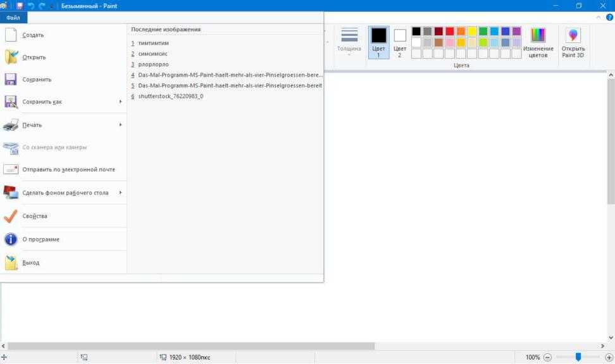Click the Exit menu icon

tap(11, 263)
